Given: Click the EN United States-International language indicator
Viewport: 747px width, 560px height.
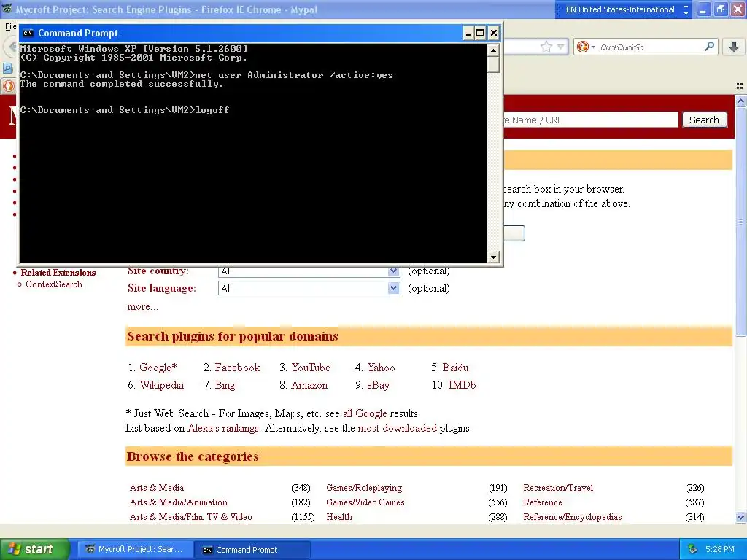Looking at the screenshot, I should click(x=620, y=9).
